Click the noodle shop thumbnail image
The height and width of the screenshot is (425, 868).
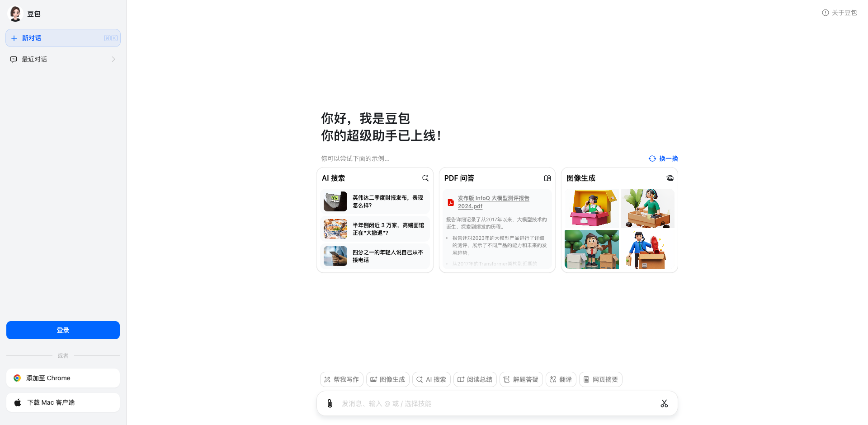[x=335, y=229]
